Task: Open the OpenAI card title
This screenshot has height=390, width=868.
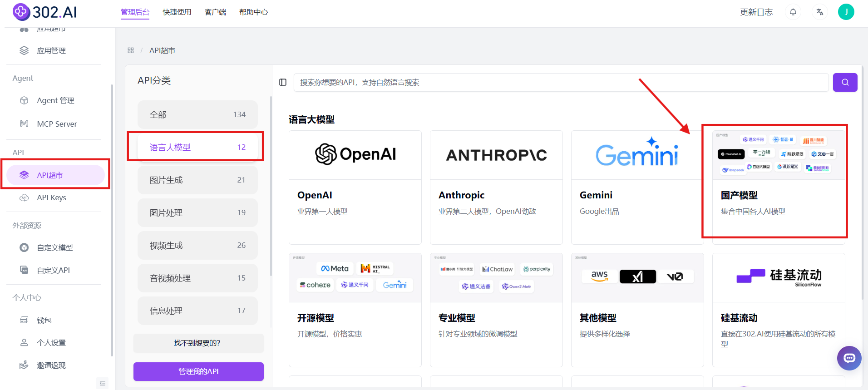Action: 315,195
